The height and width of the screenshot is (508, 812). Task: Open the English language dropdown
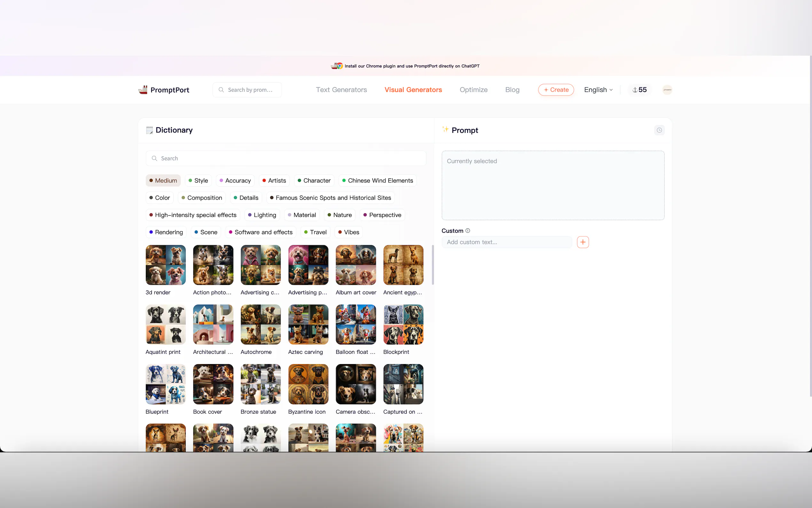[598, 89]
